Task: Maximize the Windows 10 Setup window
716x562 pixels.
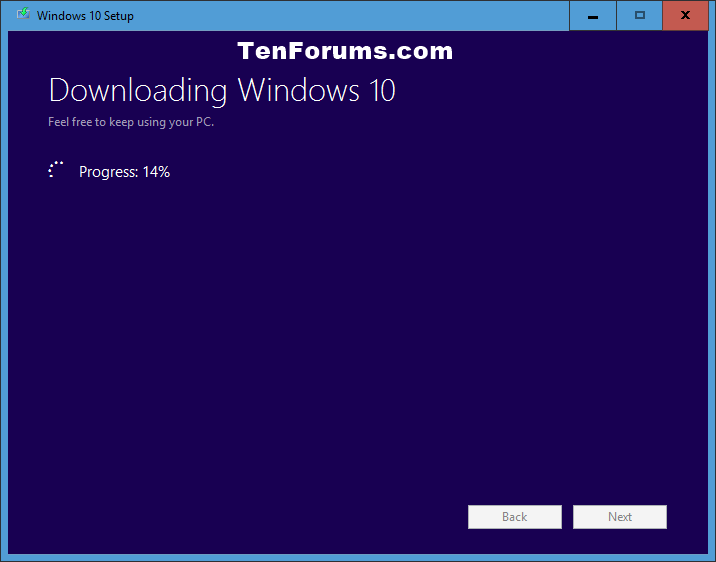Action: point(640,16)
